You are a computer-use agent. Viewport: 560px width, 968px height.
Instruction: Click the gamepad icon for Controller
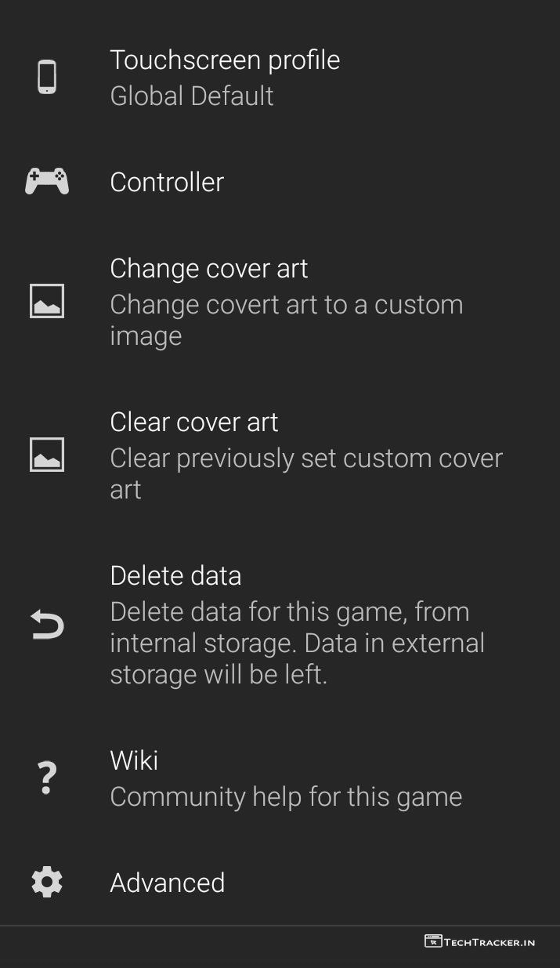(x=47, y=181)
